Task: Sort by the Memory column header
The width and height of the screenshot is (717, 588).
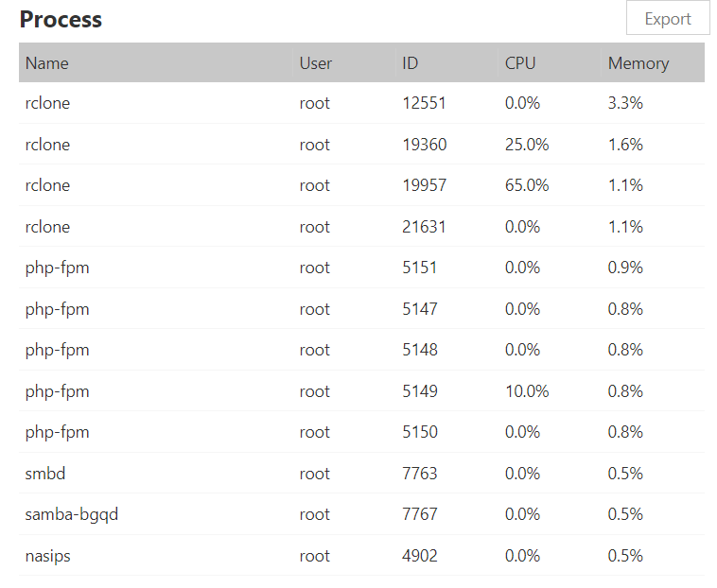Action: (x=638, y=63)
